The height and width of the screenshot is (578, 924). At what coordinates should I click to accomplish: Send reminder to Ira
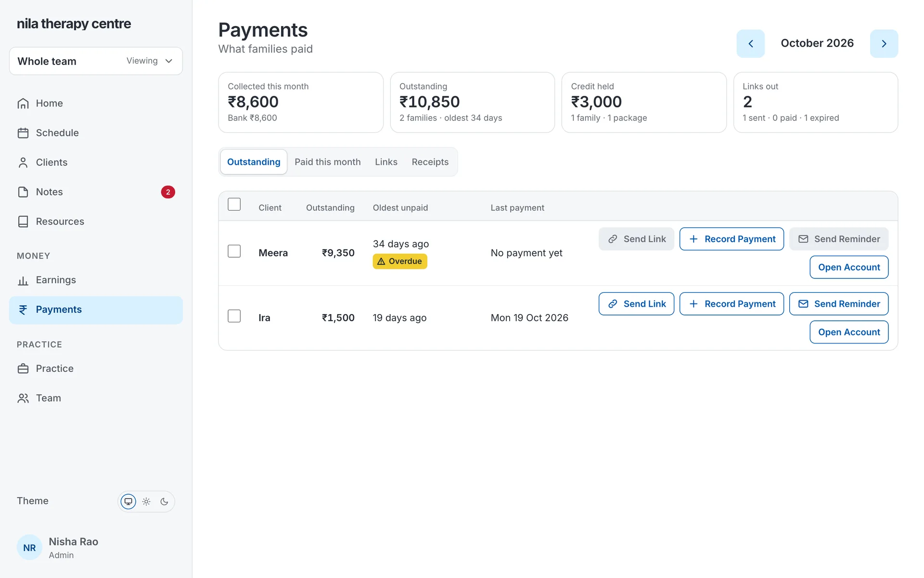pos(839,304)
